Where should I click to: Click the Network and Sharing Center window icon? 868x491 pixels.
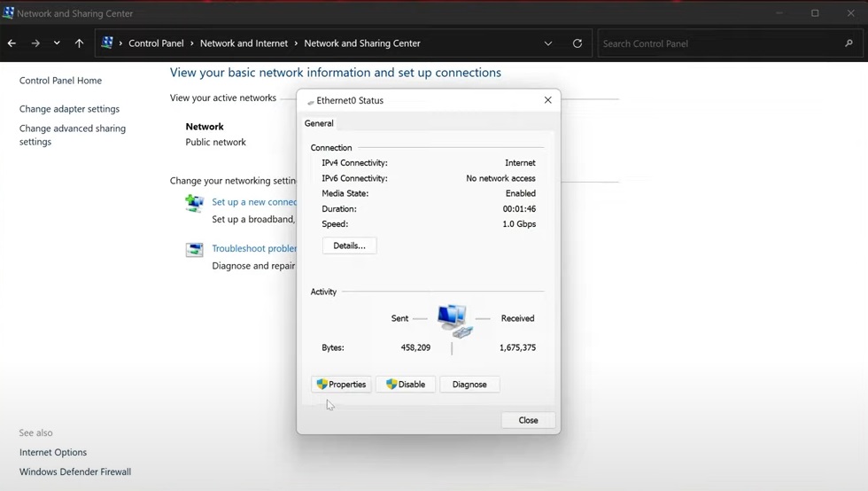click(8, 12)
